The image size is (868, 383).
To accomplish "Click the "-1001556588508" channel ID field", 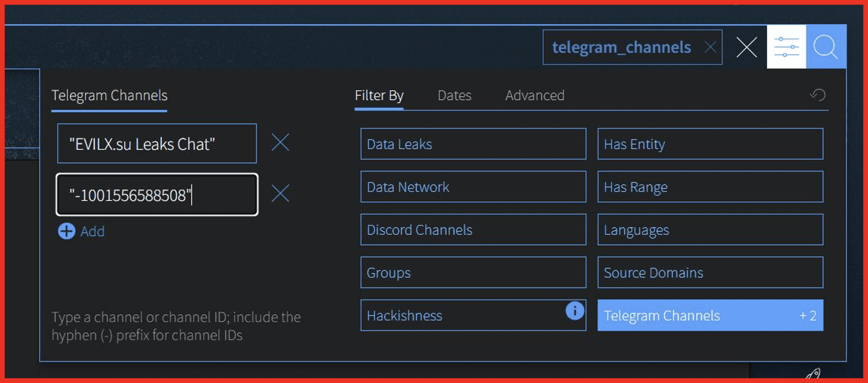I will point(157,195).
